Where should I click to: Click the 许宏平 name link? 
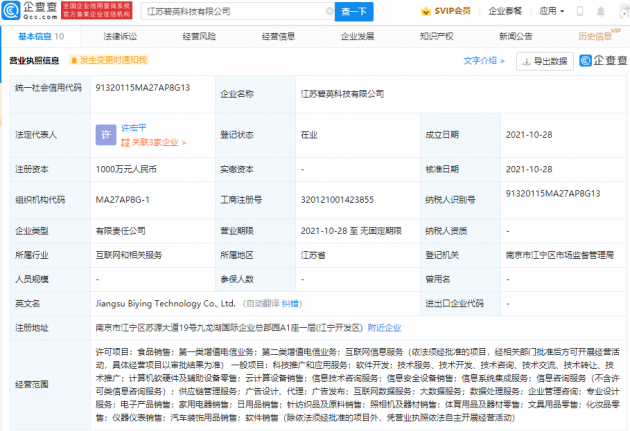135,128
